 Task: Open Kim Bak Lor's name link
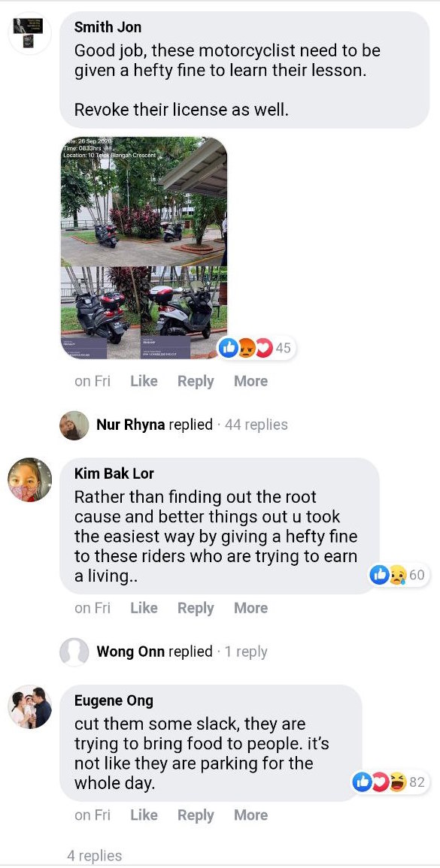[114, 474]
